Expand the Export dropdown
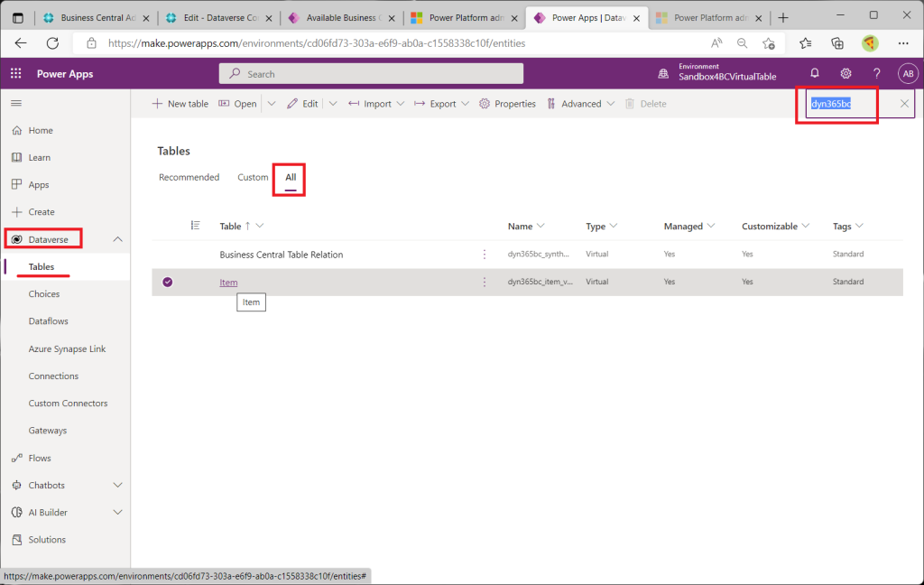Viewport: 924px width, 585px height. tap(465, 104)
